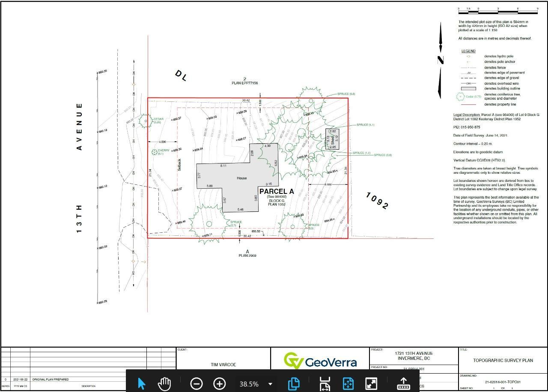Image resolution: width=548 pixels, height=392 pixels.
Task: Toggle fit full page view
Action: tap(348, 383)
